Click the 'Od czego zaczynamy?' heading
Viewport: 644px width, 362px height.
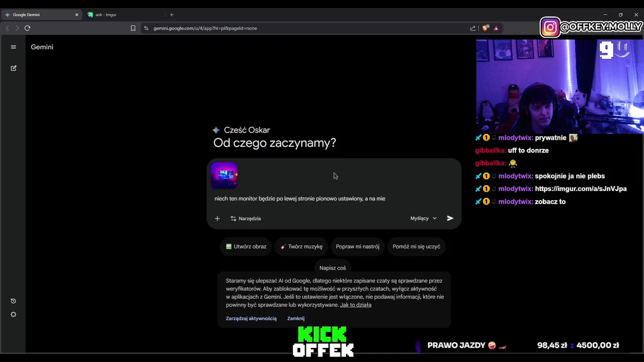(x=275, y=143)
